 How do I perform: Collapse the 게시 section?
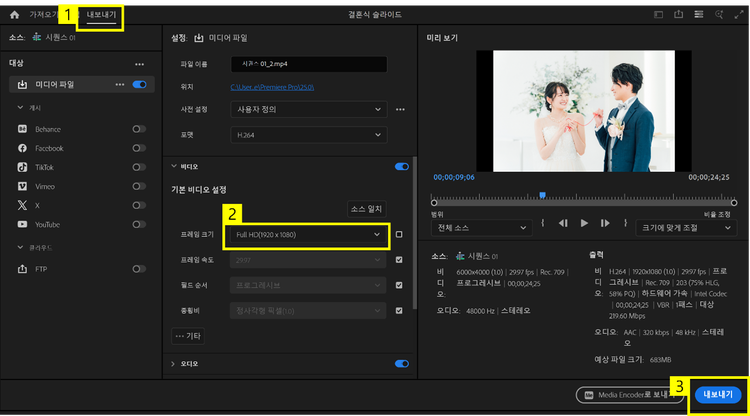(x=20, y=108)
